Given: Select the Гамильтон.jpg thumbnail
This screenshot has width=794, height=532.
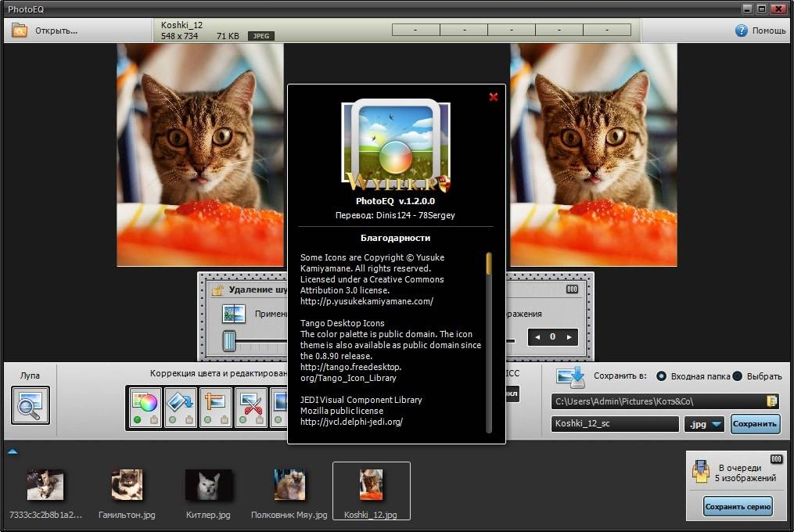Looking at the screenshot, I should click(127, 484).
